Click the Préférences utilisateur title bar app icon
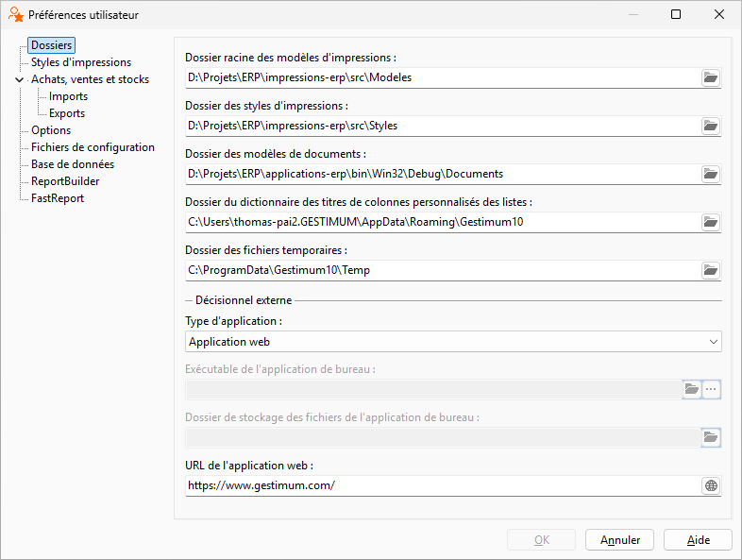 [x=16, y=15]
